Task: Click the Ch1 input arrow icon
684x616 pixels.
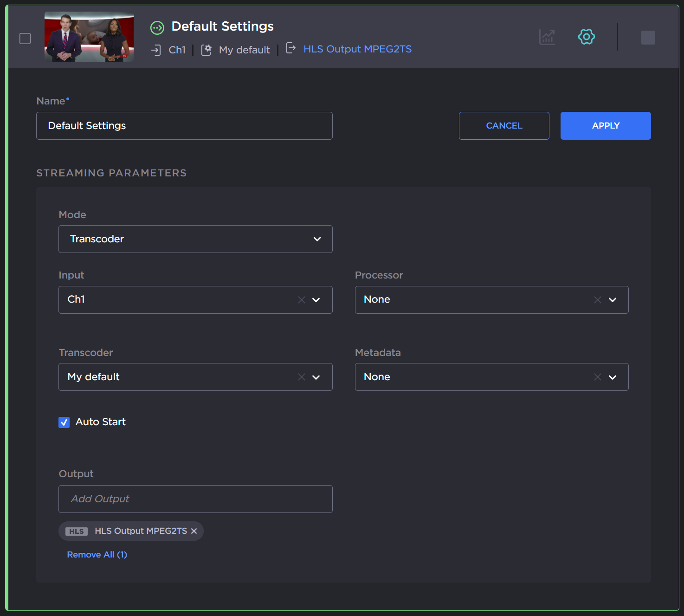Action: tap(156, 50)
